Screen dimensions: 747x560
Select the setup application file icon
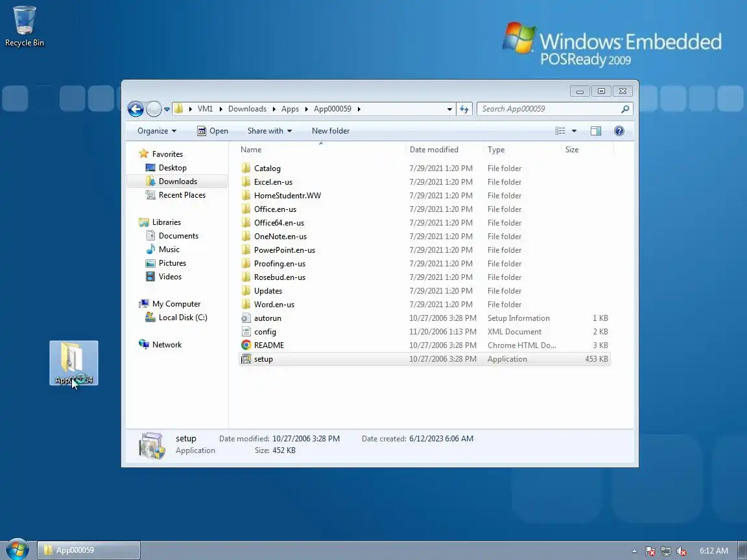(x=246, y=359)
